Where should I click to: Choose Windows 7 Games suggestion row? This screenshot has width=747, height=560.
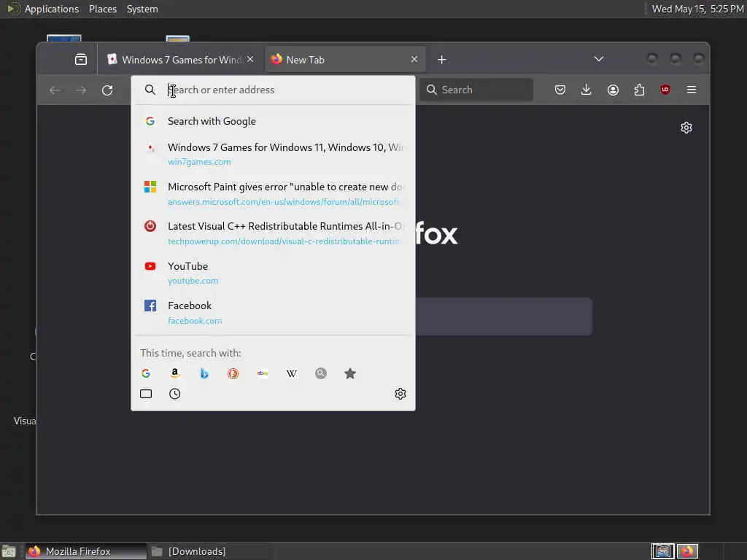(273, 154)
